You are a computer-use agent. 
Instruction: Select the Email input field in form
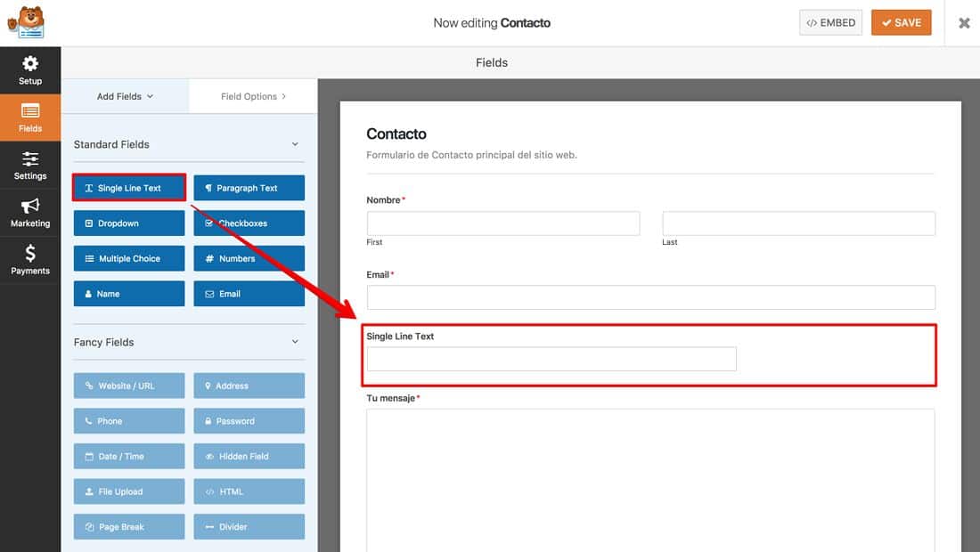[x=650, y=297]
